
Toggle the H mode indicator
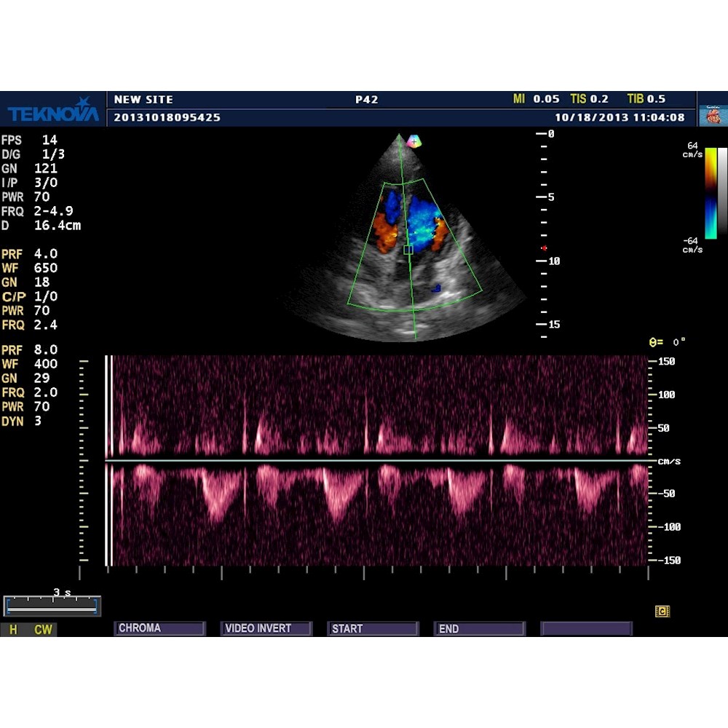pyautogui.click(x=13, y=630)
